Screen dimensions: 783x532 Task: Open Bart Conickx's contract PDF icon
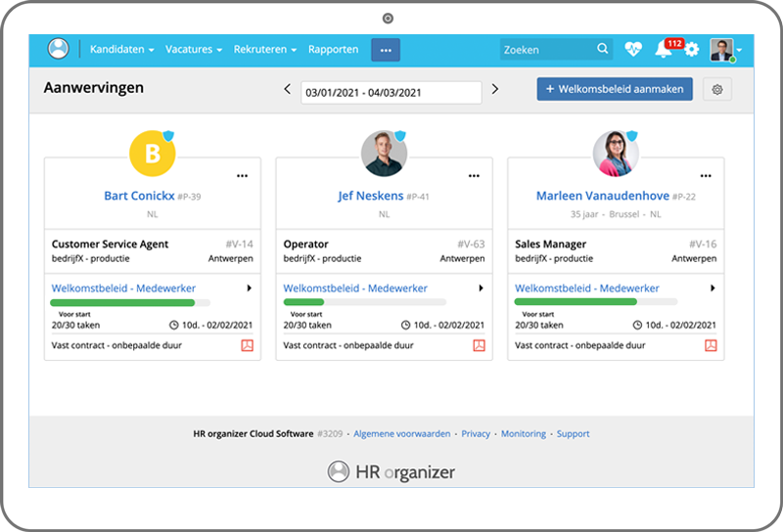tap(248, 345)
